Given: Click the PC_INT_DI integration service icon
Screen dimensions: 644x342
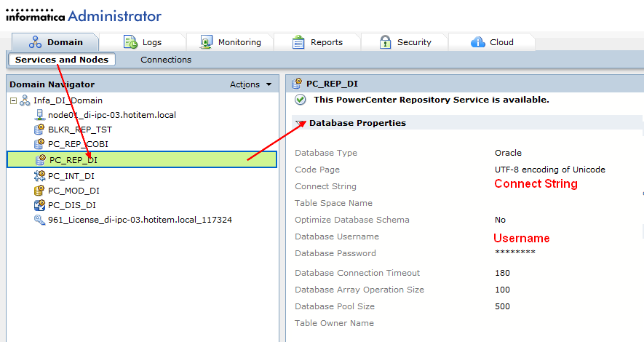Looking at the screenshot, I should coord(40,176).
